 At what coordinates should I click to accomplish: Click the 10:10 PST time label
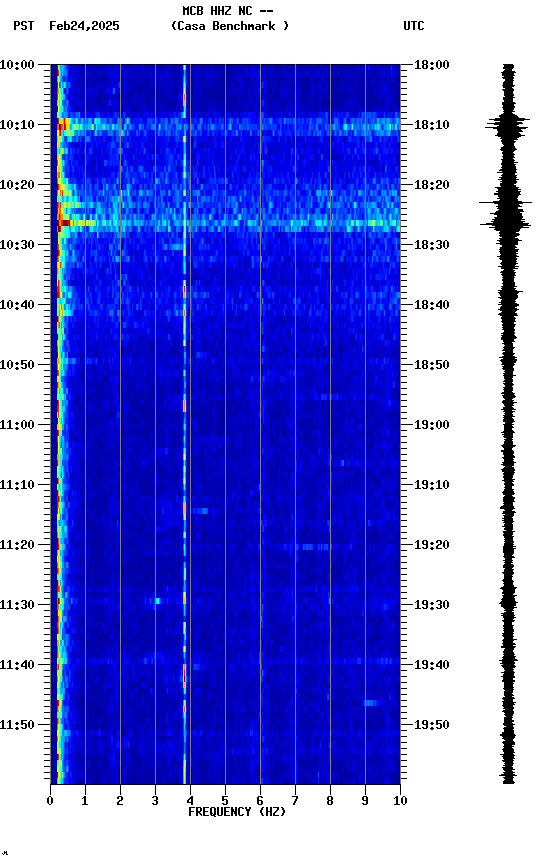(x=17, y=125)
